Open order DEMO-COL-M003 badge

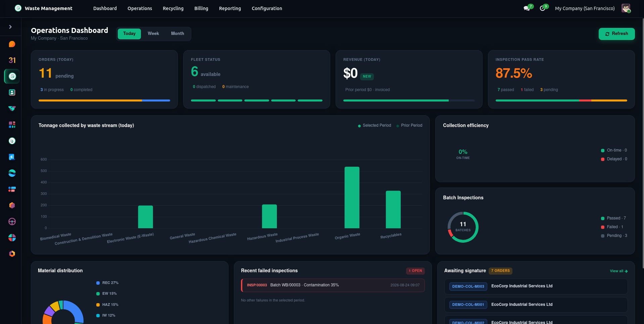(x=468, y=286)
